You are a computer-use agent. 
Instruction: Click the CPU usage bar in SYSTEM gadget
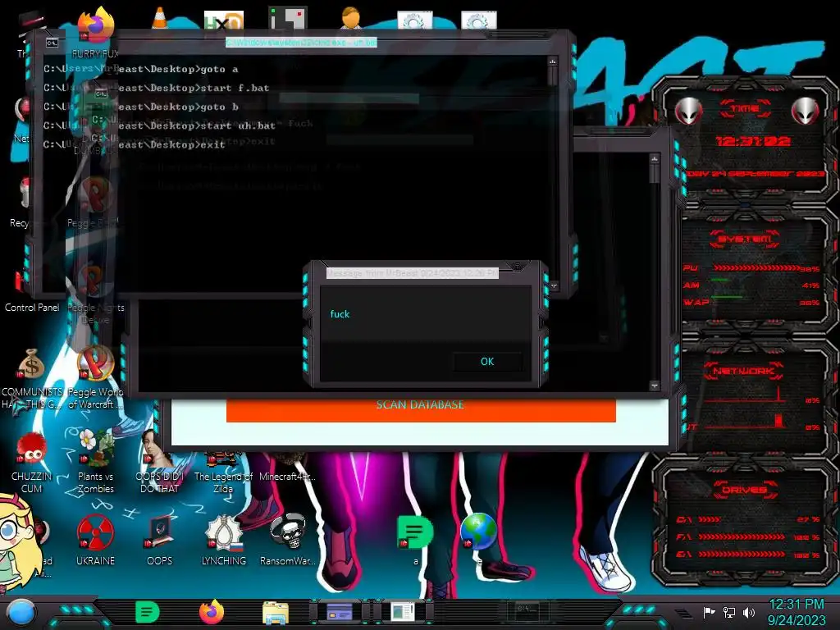tap(757, 268)
